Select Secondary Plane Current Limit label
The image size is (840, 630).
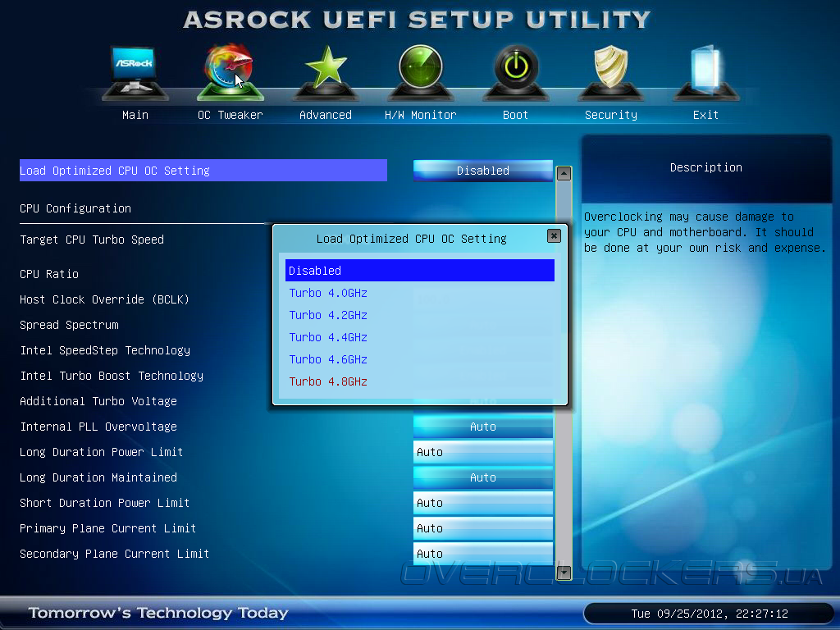pos(114,554)
